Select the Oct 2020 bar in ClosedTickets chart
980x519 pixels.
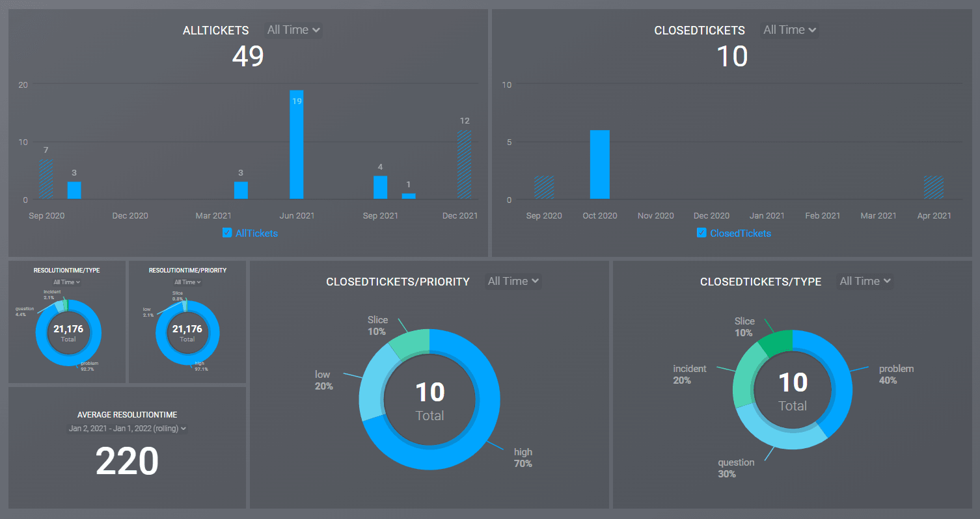[599, 165]
